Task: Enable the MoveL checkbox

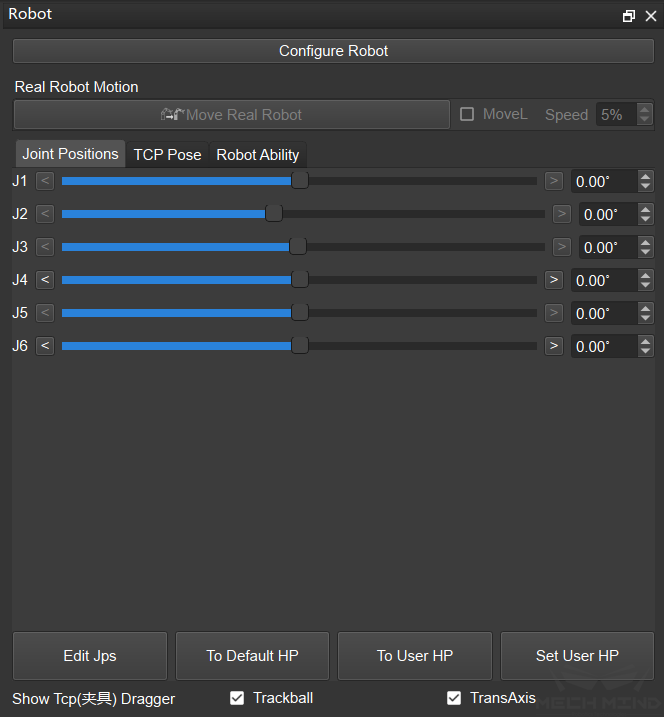Action: [x=467, y=114]
